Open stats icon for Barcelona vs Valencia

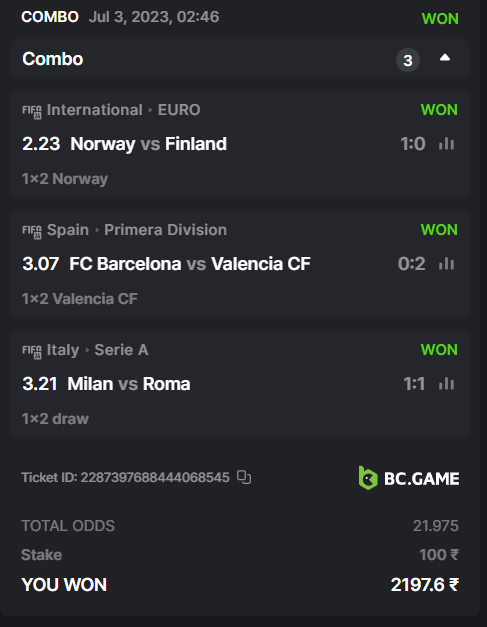(446, 264)
